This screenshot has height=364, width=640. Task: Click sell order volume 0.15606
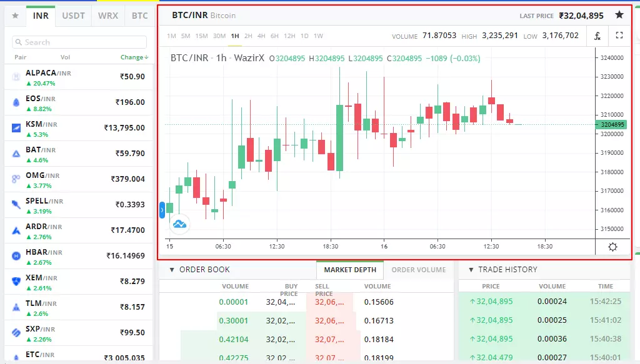pyautogui.click(x=379, y=302)
